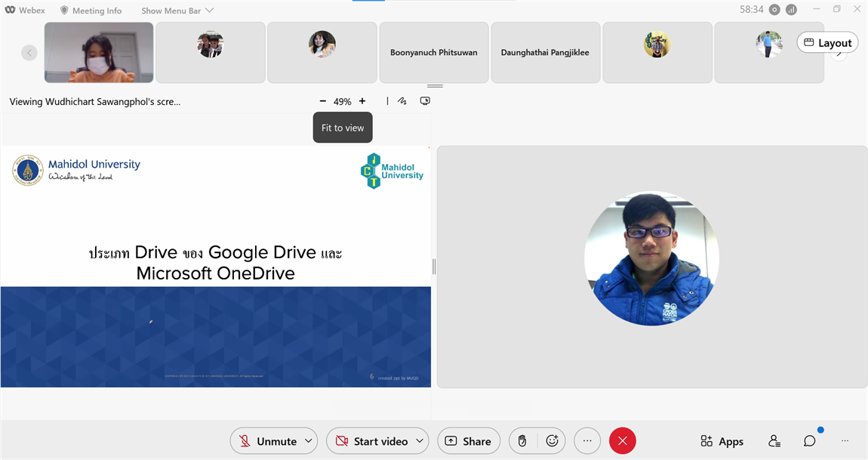Viewport: 868px width, 460px height.
Task: Click the remote control screen icon
Action: [x=425, y=101]
